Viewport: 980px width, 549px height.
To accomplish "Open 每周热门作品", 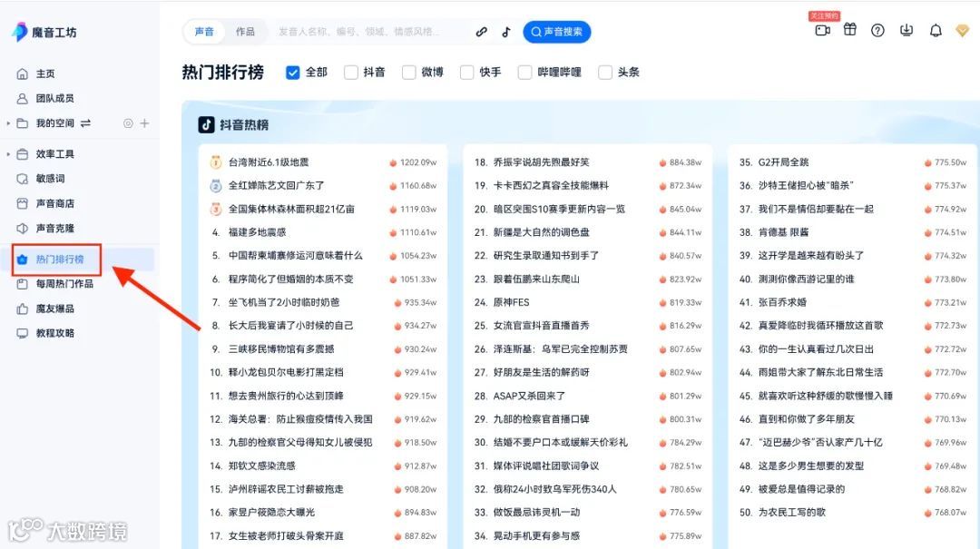I will click(x=64, y=284).
